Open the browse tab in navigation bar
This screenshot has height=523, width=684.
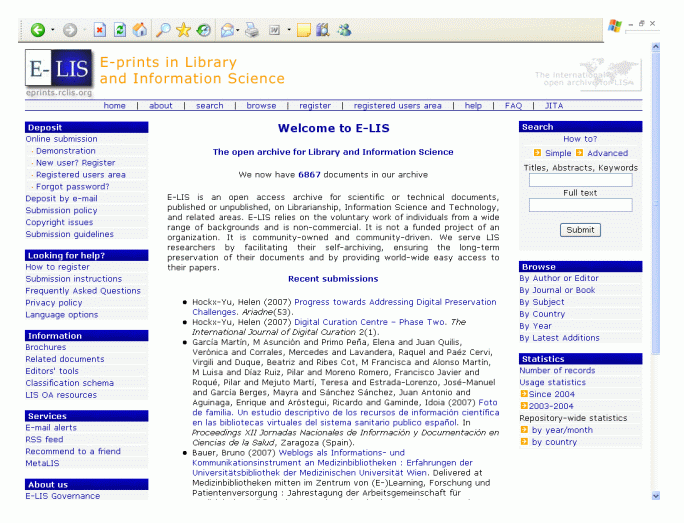click(261, 105)
